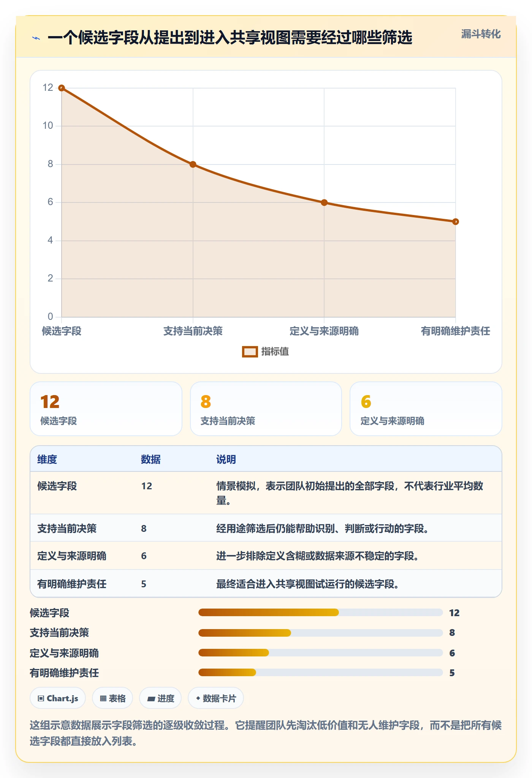Click the 说明 table column header
532x778 pixels.
pos(226,459)
